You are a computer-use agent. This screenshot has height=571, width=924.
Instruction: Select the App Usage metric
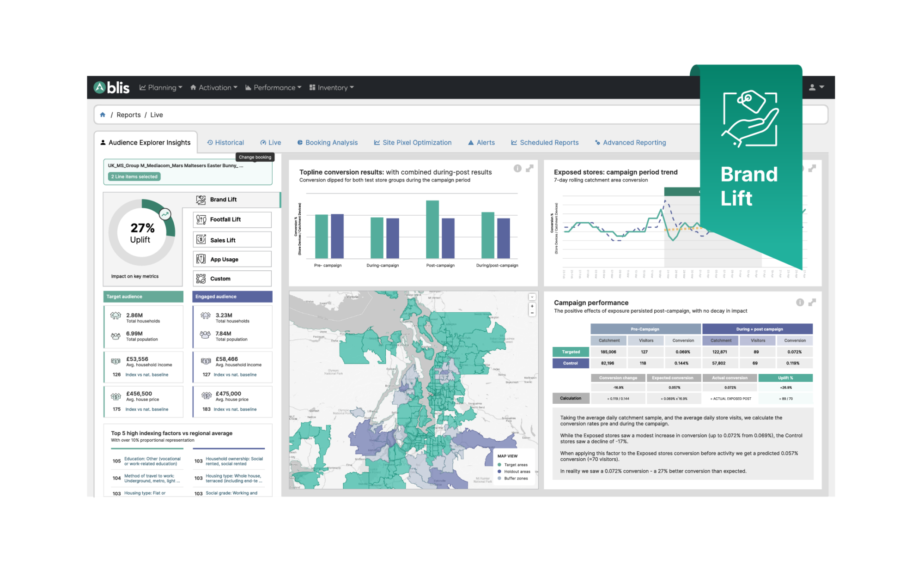point(232,259)
